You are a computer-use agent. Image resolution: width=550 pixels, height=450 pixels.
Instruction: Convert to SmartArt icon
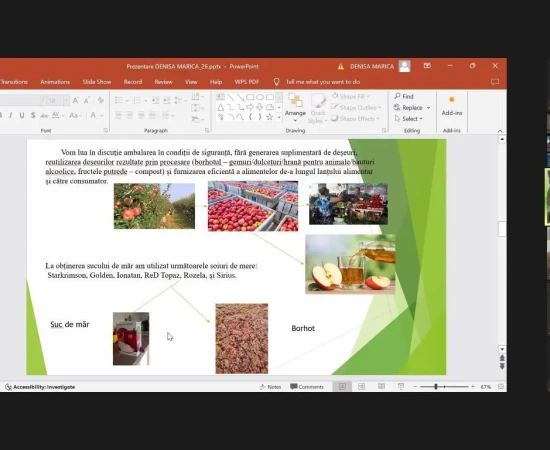click(197, 120)
